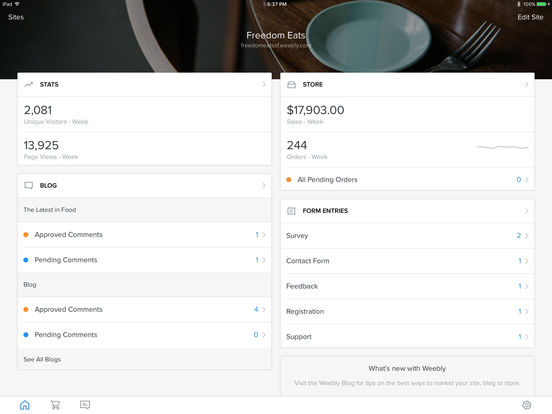Open the Contact Form chevron
Viewport: 552px width, 414px height.
pyautogui.click(x=527, y=261)
